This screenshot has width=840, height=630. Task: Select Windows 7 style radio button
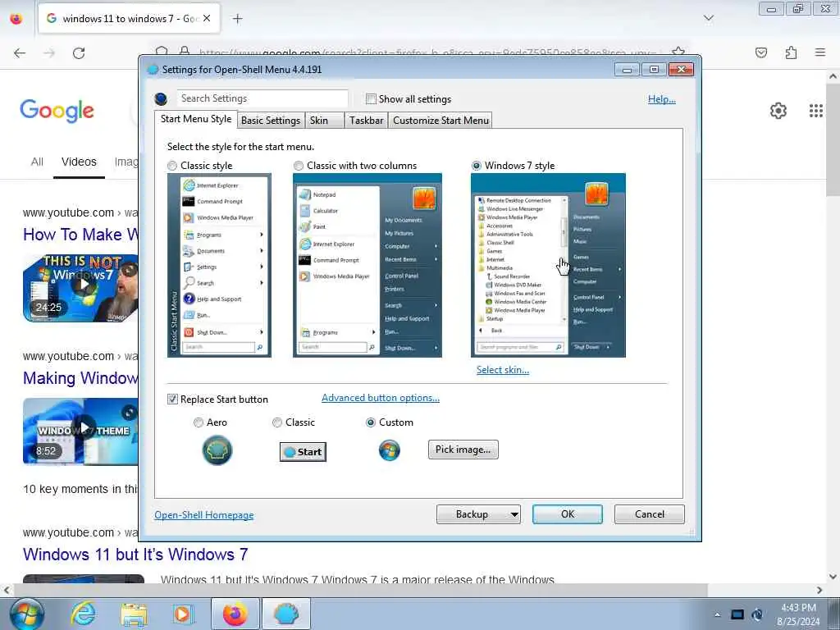tap(477, 166)
